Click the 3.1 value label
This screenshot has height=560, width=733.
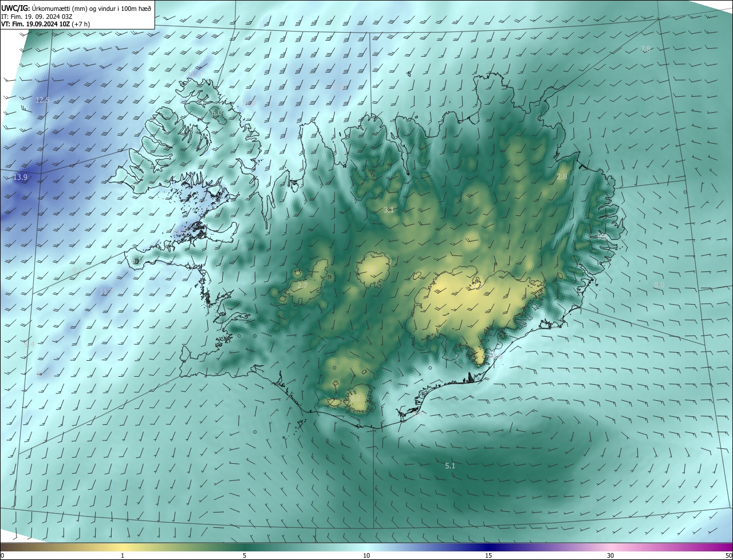click(x=389, y=210)
